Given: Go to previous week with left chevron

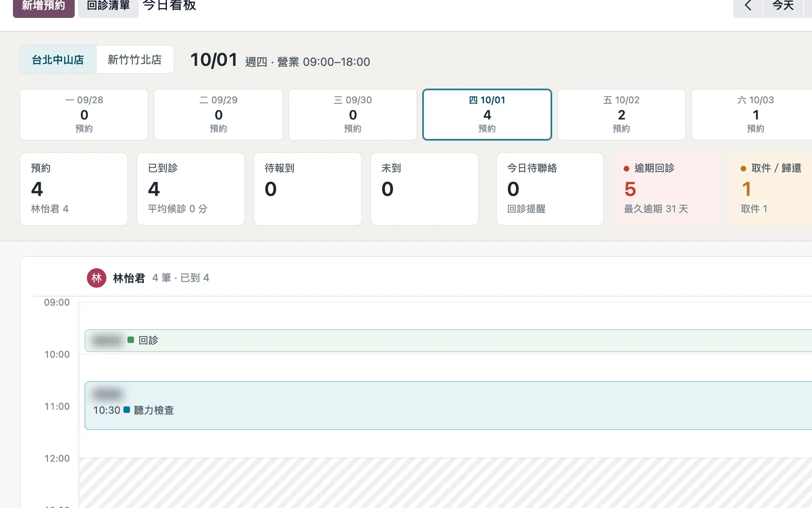Looking at the screenshot, I should tap(748, 7).
